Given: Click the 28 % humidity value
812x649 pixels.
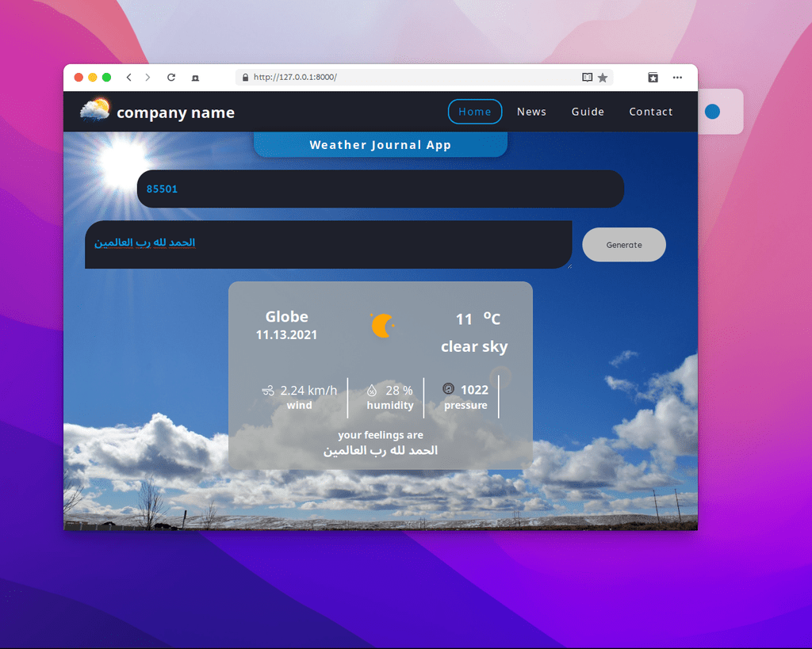Looking at the screenshot, I should (x=400, y=390).
